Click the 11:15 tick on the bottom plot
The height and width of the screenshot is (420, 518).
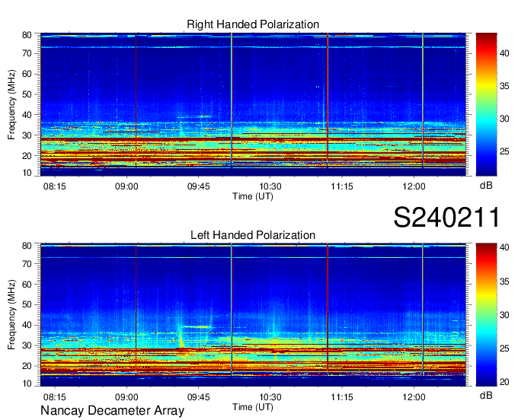342,397
